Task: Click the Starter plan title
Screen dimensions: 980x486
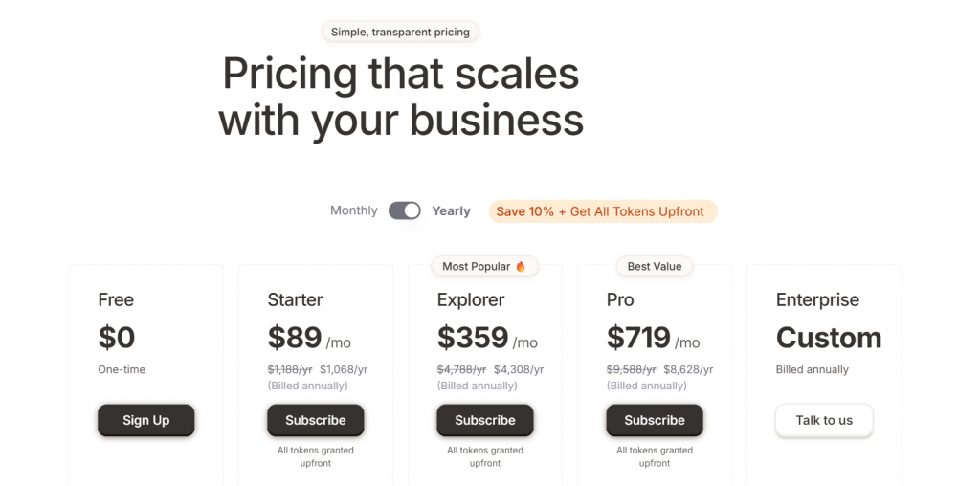Action: pos(295,299)
